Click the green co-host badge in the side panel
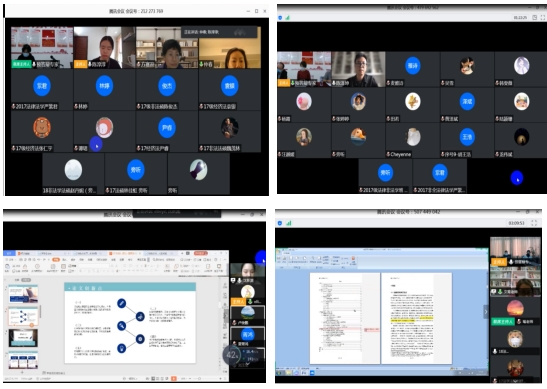 pos(502,321)
